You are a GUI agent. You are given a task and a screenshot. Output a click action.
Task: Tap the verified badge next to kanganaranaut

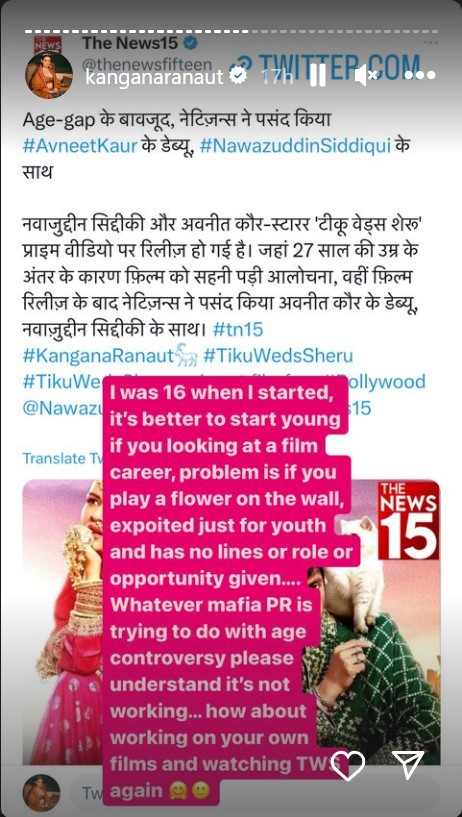[x=239, y=76]
